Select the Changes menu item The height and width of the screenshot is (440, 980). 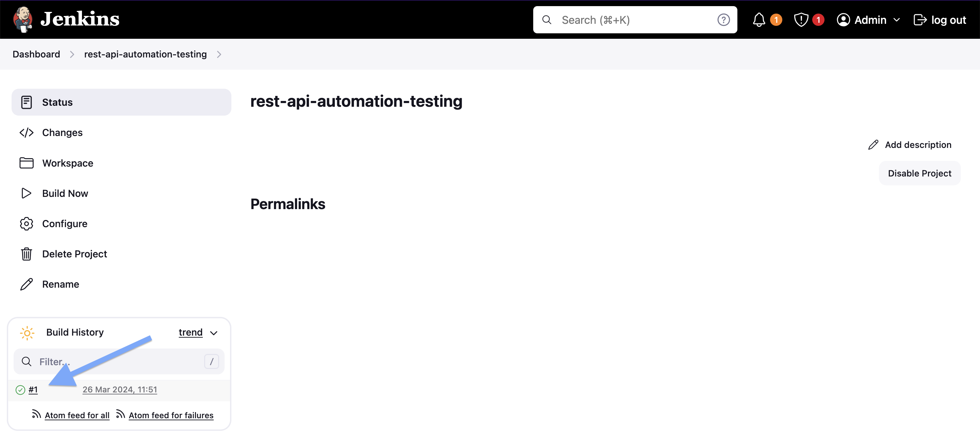[62, 132]
